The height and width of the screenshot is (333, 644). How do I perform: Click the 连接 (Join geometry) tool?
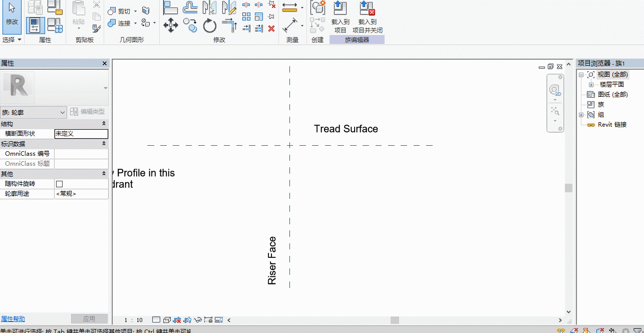tap(120, 23)
